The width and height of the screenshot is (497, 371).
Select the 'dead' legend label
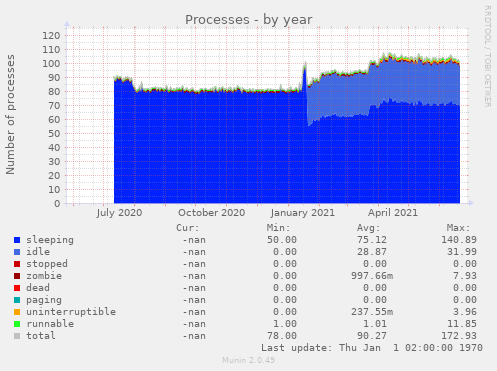38,288
